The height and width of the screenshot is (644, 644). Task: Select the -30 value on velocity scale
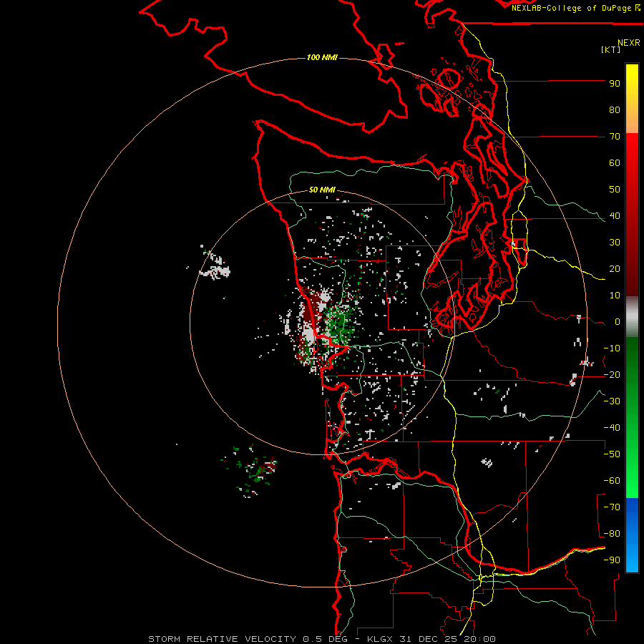(x=612, y=401)
